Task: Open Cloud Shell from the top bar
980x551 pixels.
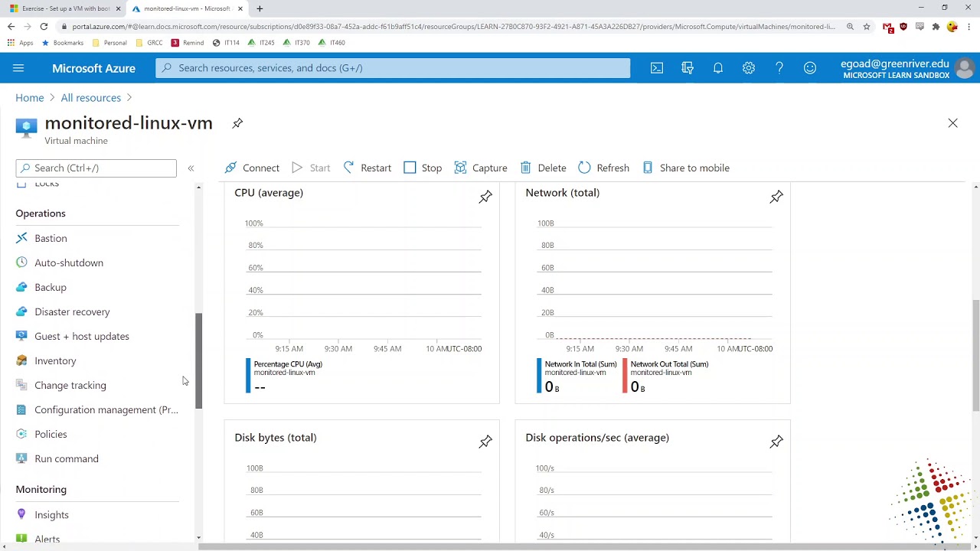Action: point(657,68)
